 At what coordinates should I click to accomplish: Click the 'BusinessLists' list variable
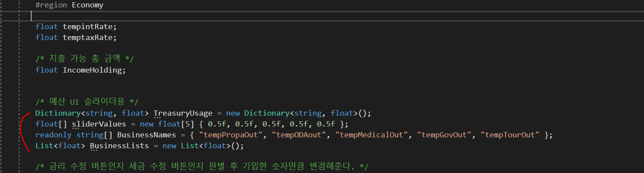coord(119,146)
